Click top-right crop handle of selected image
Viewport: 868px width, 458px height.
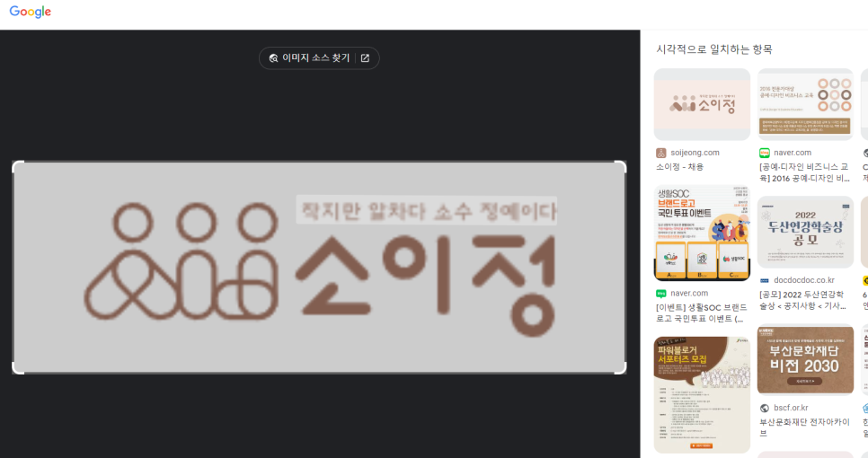click(x=621, y=166)
